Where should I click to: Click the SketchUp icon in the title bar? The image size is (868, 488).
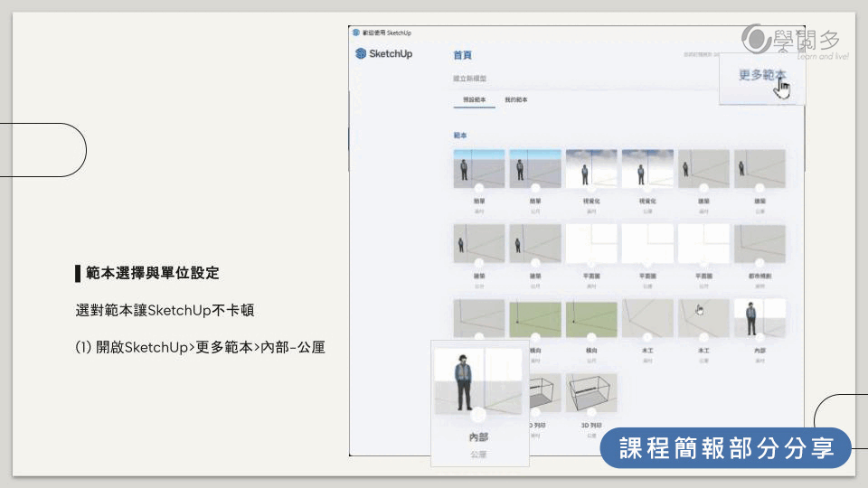coord(356,33)
